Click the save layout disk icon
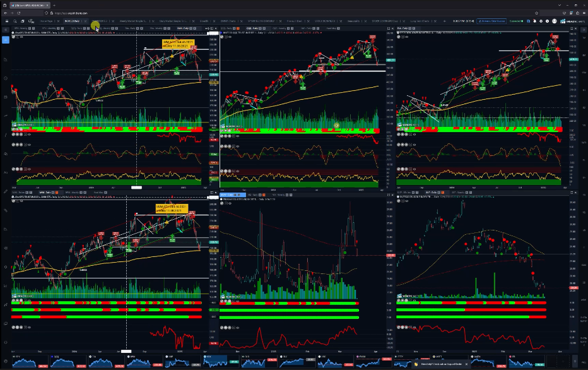Screen dimensions: 588x370 [528, 21]
